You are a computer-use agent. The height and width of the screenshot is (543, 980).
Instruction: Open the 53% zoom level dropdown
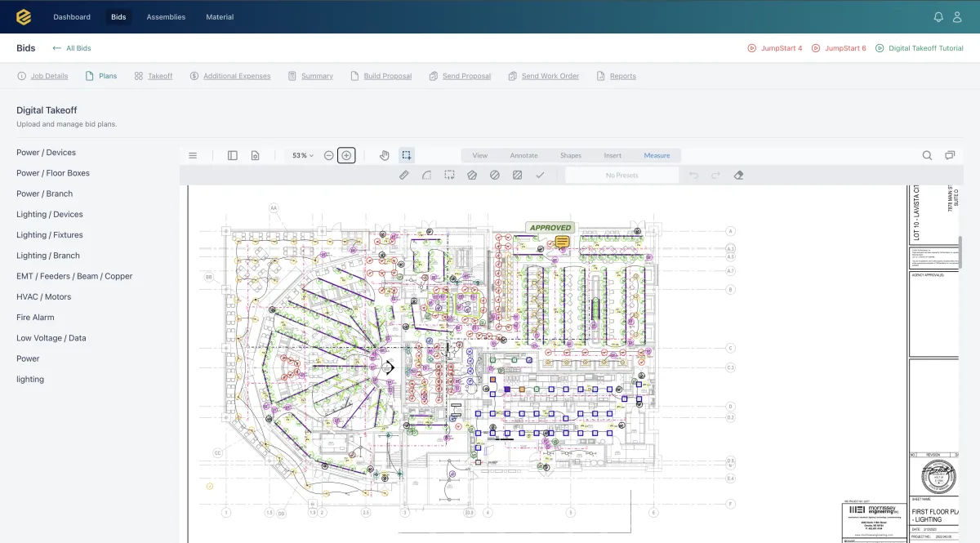pyautogui.click(x=302, y=155)
